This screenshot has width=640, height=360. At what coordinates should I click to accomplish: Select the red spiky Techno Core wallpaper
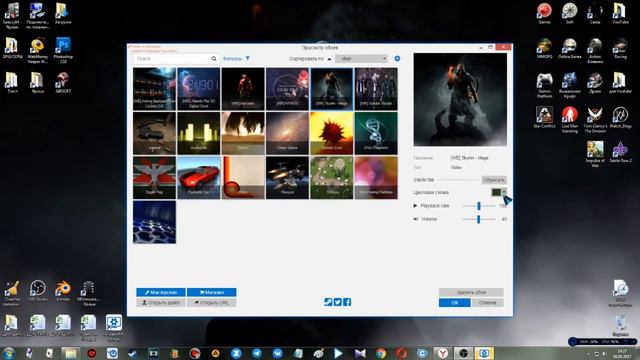pos(331,133)
